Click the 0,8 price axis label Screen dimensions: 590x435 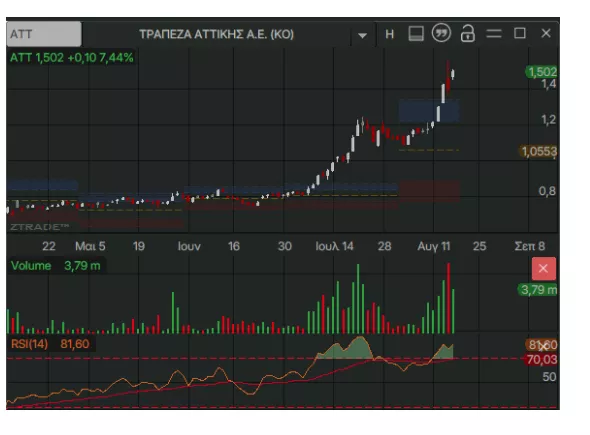[547, 191]
